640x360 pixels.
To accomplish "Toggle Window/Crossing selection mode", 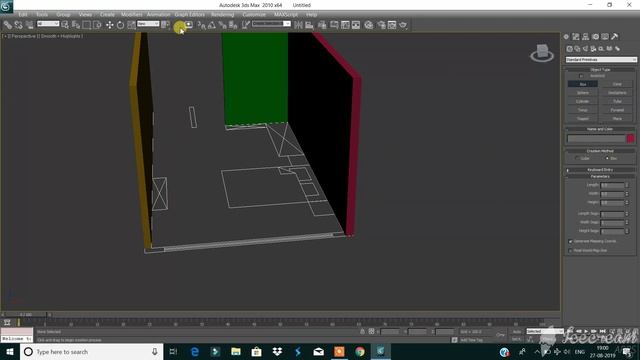I will point(97,25).
